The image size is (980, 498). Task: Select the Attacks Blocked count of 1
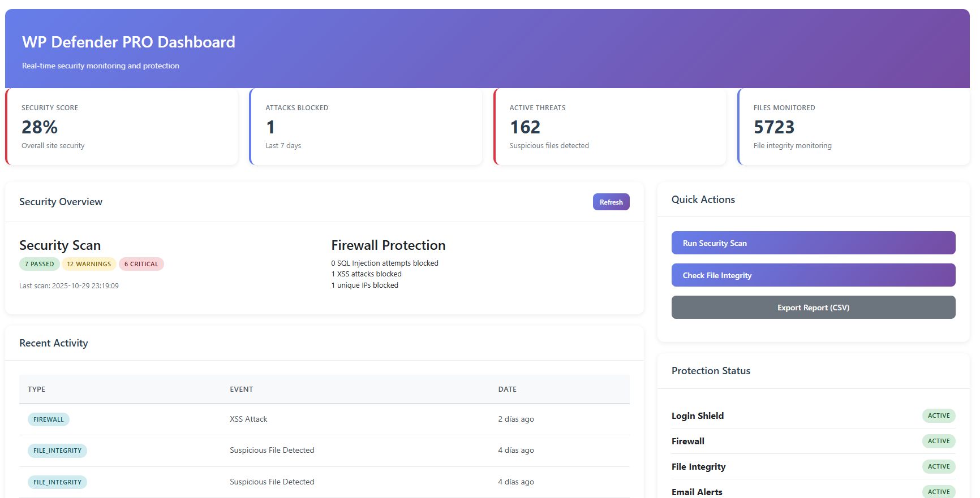(270, 127)
